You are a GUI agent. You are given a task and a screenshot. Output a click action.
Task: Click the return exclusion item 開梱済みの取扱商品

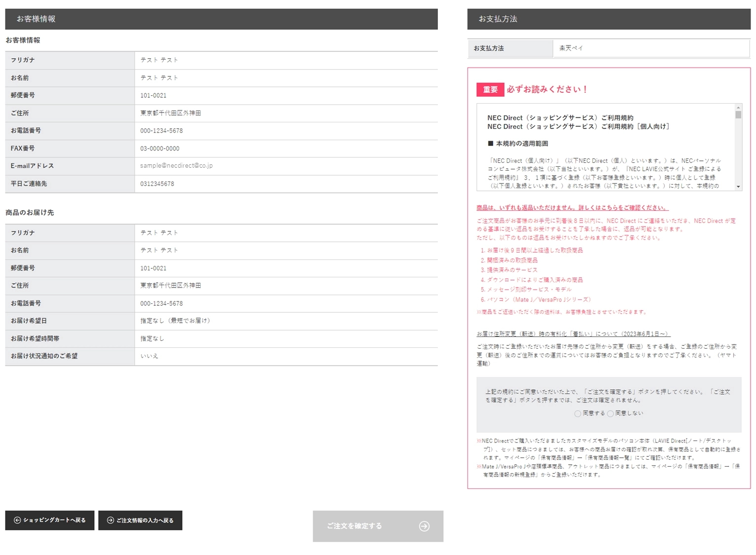pos(512,260)
